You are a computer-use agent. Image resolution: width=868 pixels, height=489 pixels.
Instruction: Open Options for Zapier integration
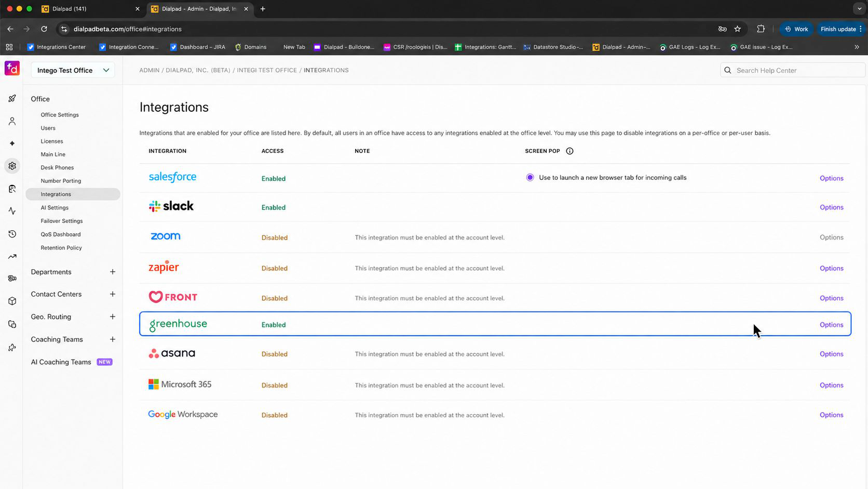831,268
